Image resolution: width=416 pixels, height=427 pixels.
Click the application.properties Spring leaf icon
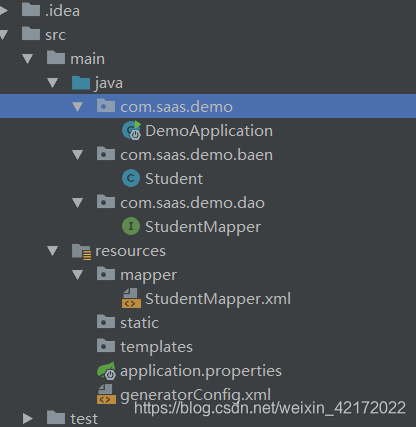(x=106, y=371)
